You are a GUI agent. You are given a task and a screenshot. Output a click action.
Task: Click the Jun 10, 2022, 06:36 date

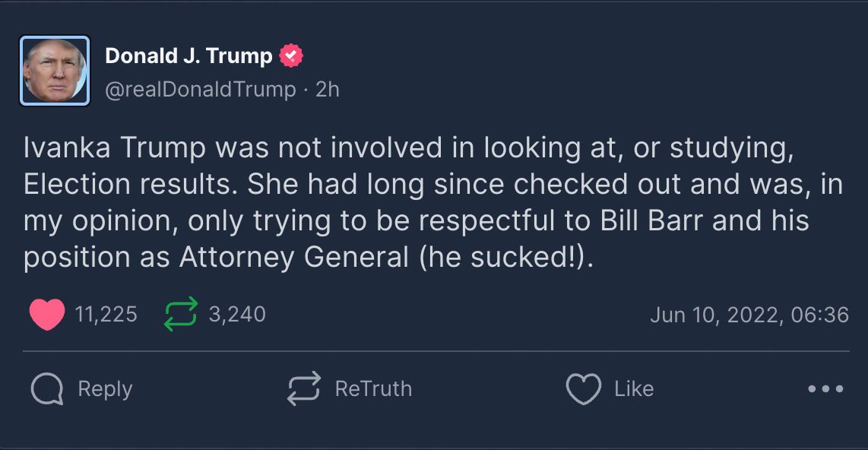point(749,315)
